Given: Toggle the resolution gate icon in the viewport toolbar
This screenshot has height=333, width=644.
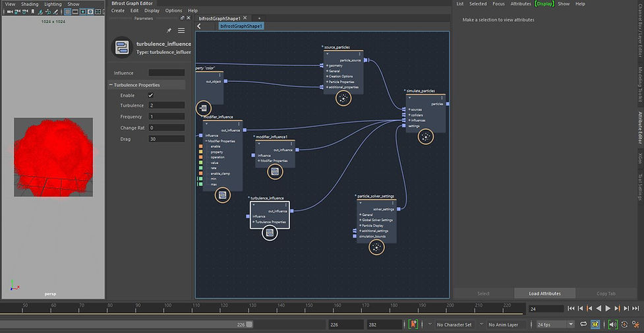Looking at the screenshot, I should tap(82, 12).
